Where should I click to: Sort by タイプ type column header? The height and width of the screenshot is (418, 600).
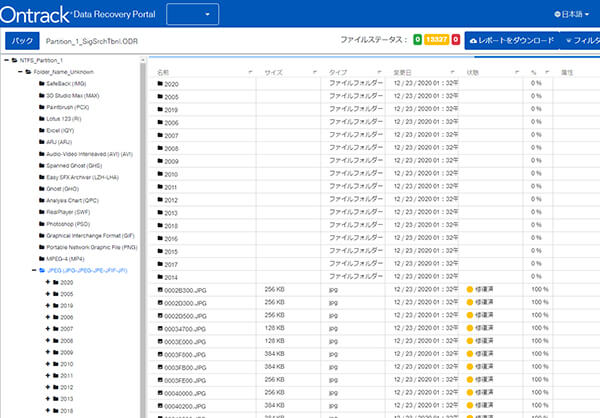click(338, 72)
